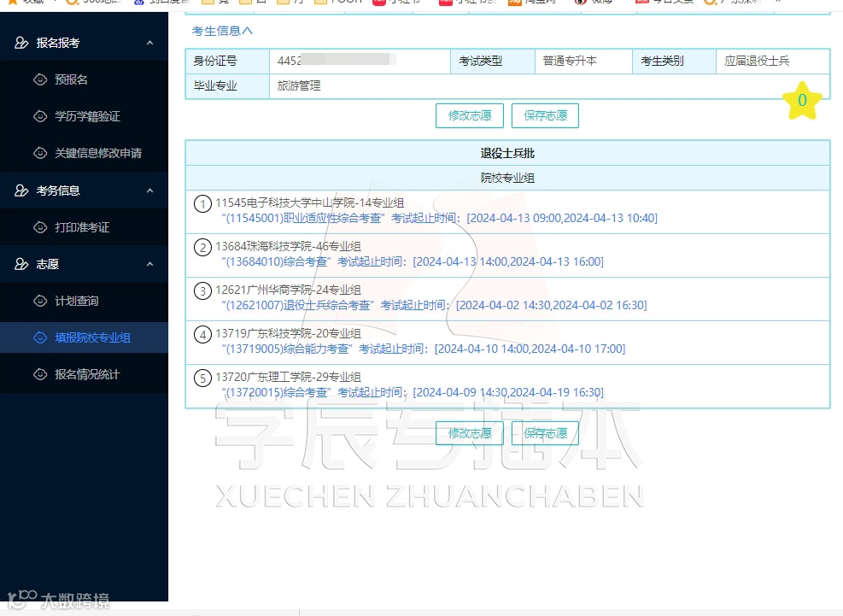Image resolution: width=843 pixels, height=616 pixels.
Task: Click circled number 2 for 珠海科技学院
Action: (202, 248)
